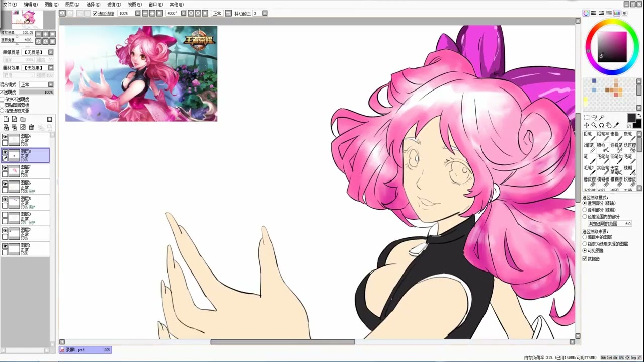Select the 铅笔 pencil brush
The height and width of the screenshot is (362, 644).
point(589,136)
